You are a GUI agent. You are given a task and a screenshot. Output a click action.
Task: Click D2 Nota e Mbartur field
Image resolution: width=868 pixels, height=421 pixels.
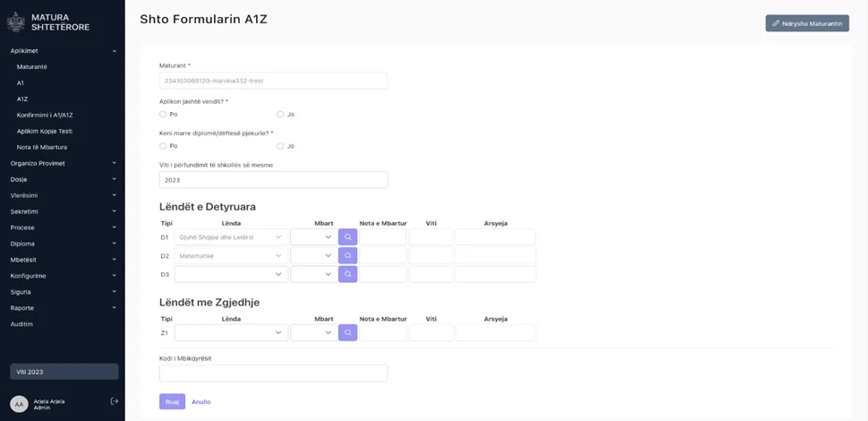pos(383,256)
